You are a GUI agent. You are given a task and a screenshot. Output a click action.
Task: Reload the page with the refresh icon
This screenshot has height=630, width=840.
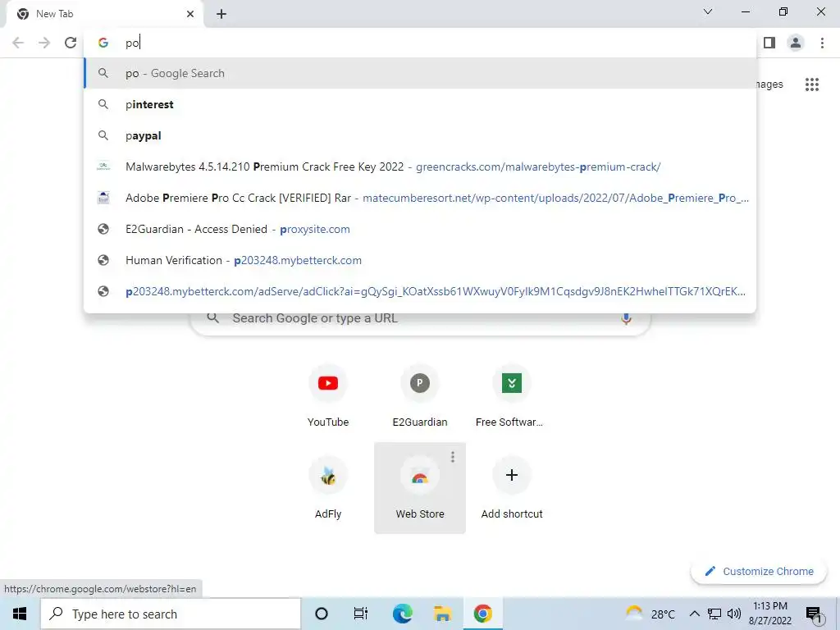pyautogui.click(x=71, y=43)
